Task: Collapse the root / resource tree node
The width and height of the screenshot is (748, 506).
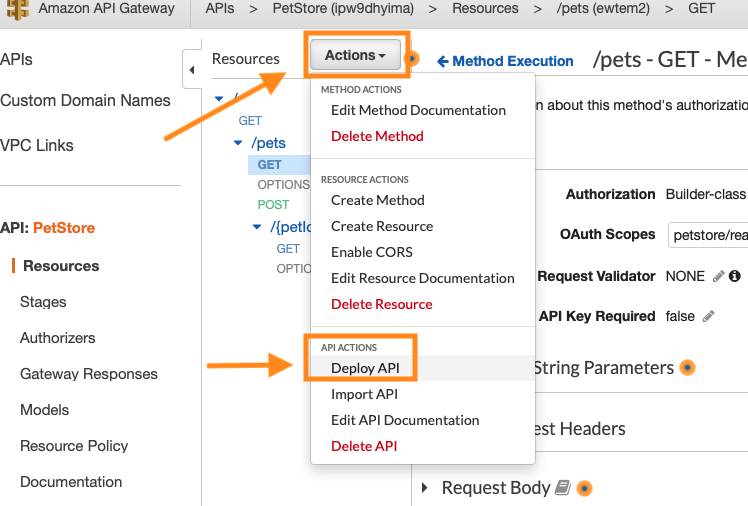Action: [x=219, y=99]
